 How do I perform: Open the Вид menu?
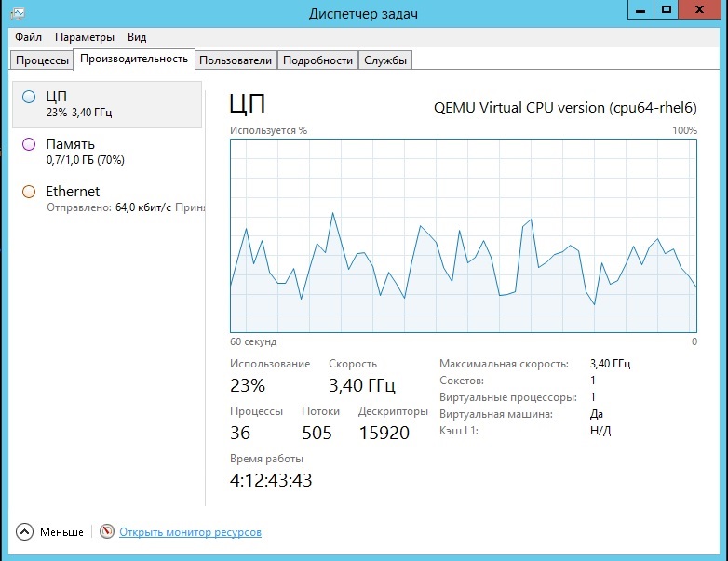pyautogui.click(x=137, y=37)
